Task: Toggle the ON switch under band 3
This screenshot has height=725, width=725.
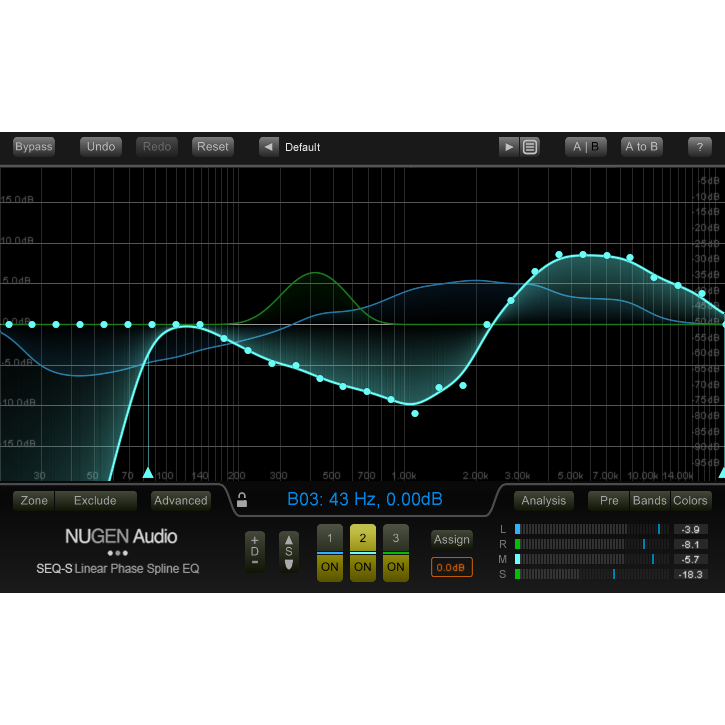Action: pyautogui.click(x=396, y=567)
